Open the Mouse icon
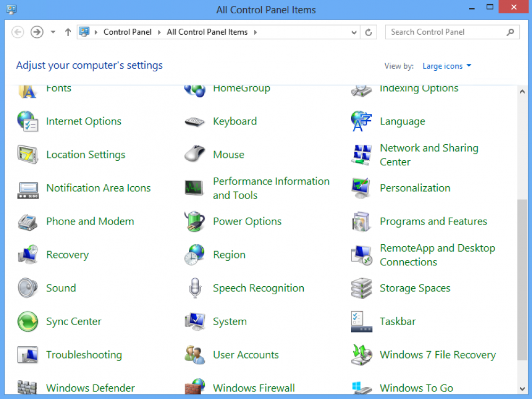Viewport: 532px width, 399px height. tap(194, 153)
